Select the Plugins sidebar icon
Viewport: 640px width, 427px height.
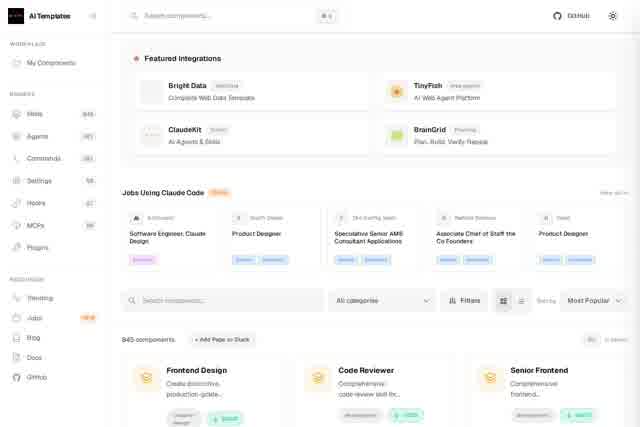click(16, 247)
